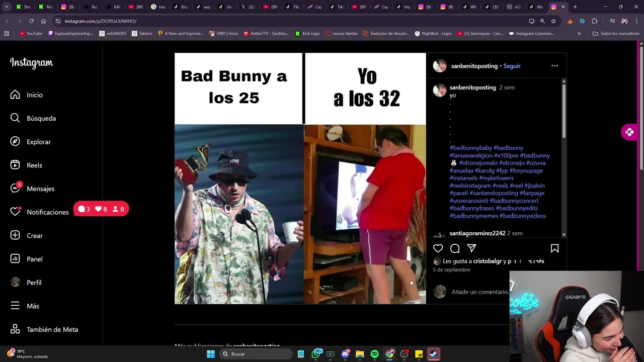Open Reels from the sidebar
The image size is (644, 362).
[26, 165]
